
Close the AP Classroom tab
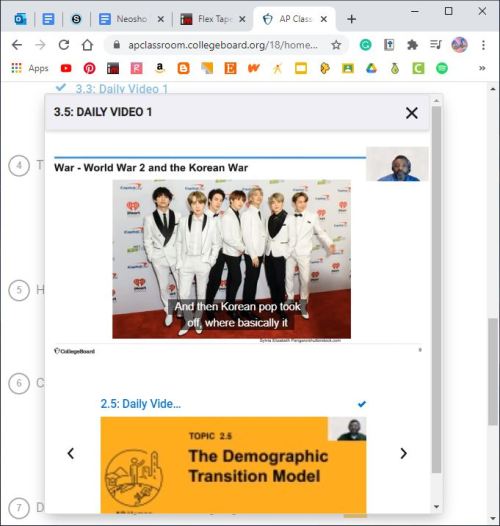coord(323,19)
